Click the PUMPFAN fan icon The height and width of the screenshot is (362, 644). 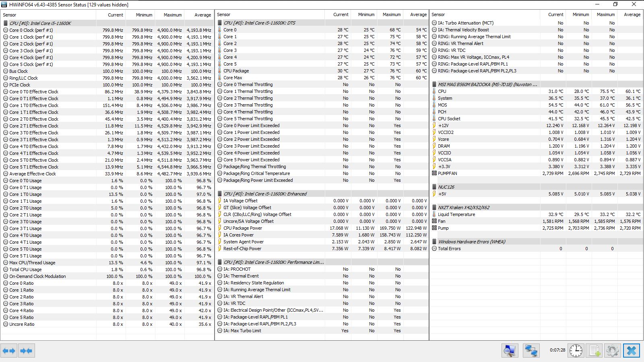tap(434, 173)
